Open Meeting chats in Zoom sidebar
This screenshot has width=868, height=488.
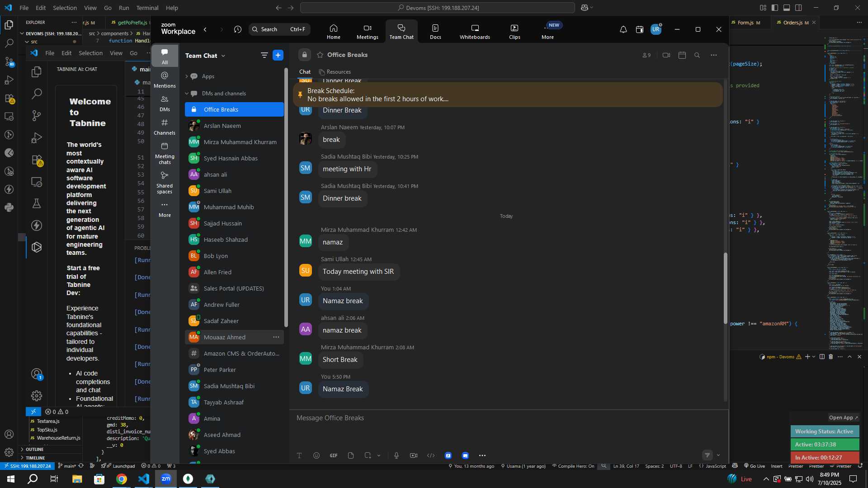pyautogui.click(x=165, y=154)
